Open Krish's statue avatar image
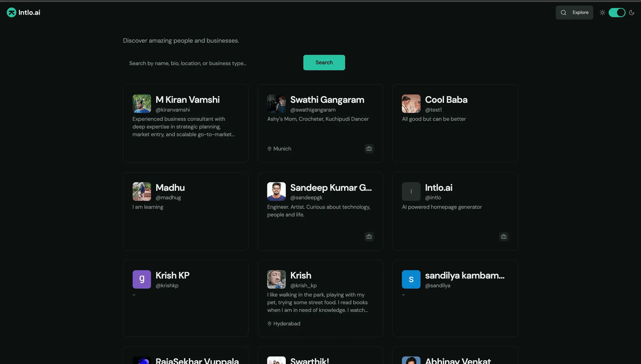The image size is (641, 364). pos(276,279)
